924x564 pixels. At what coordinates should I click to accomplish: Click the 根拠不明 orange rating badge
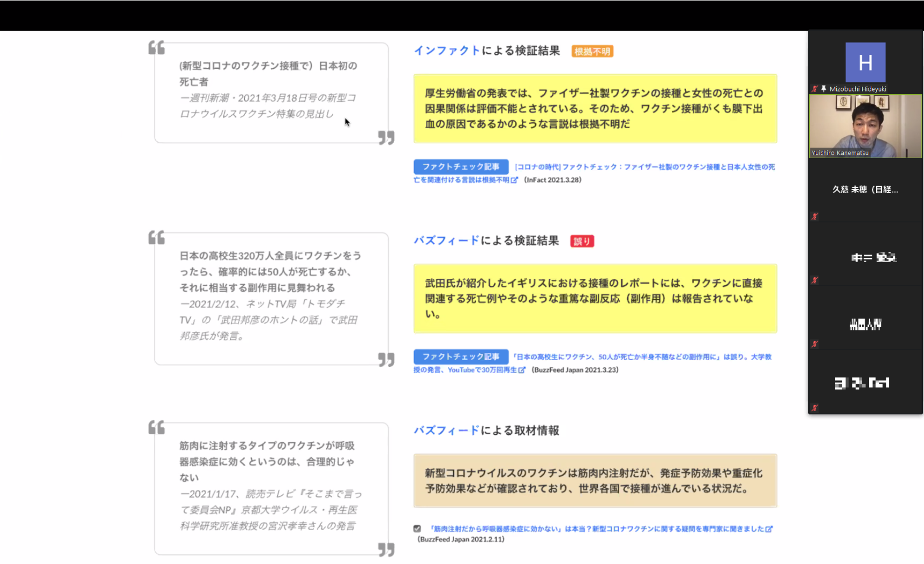[592, 51]
